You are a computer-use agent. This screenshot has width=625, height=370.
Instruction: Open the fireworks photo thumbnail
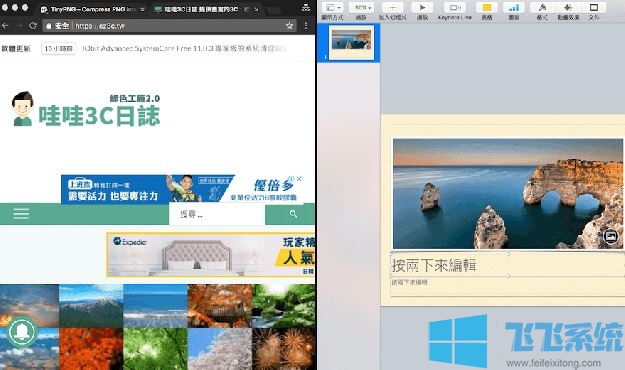(x=283, y=349)
